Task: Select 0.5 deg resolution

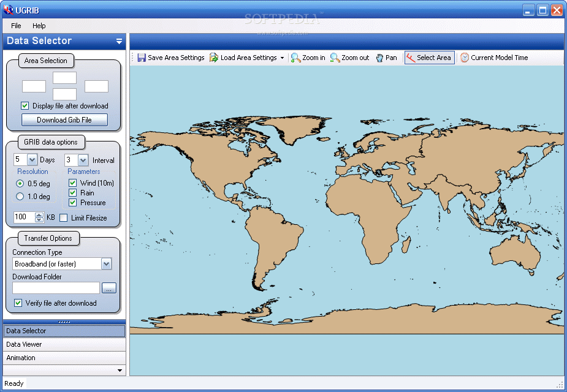Action: click(20, 184)
